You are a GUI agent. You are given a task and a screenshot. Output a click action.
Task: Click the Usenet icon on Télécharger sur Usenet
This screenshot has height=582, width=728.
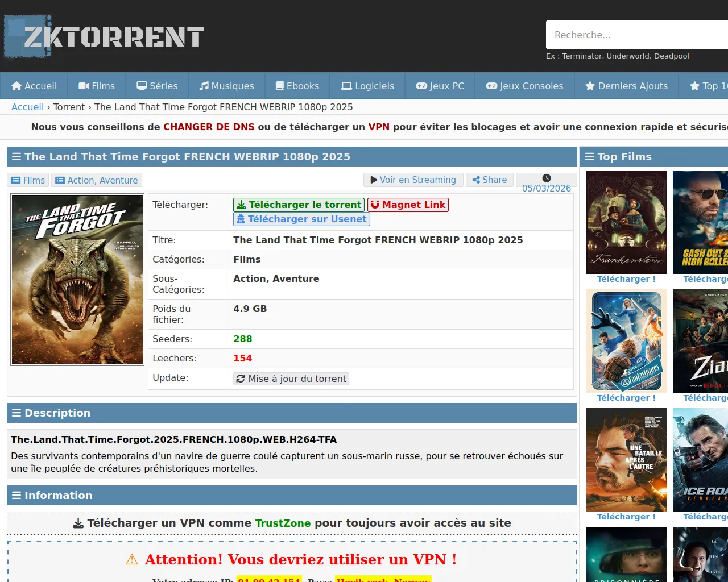click(x=241, y=219)
